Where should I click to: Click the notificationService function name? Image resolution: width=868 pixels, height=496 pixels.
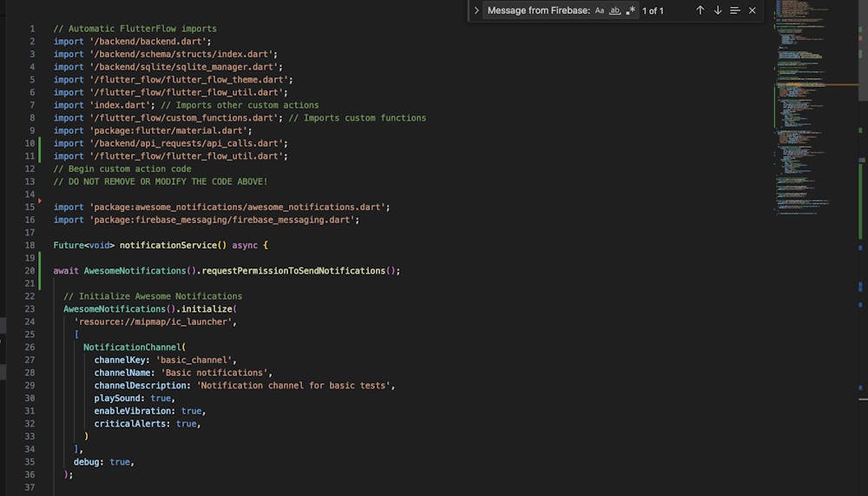pos(170,246)
